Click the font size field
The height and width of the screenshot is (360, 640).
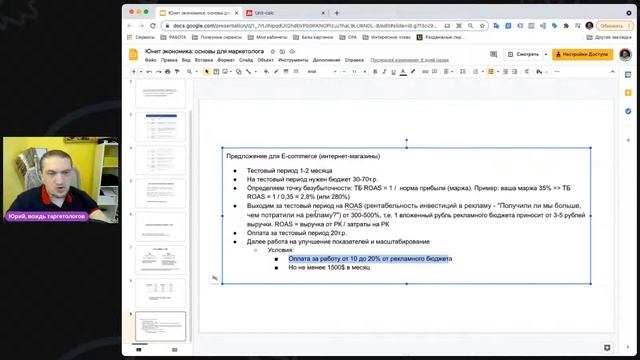point(354,72)
